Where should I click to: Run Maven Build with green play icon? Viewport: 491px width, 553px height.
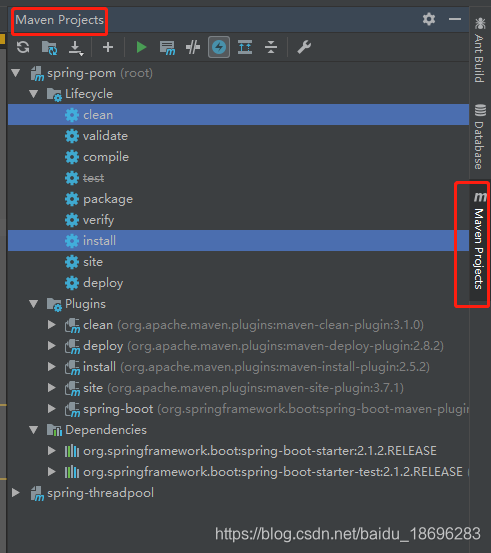click(141, 47)
